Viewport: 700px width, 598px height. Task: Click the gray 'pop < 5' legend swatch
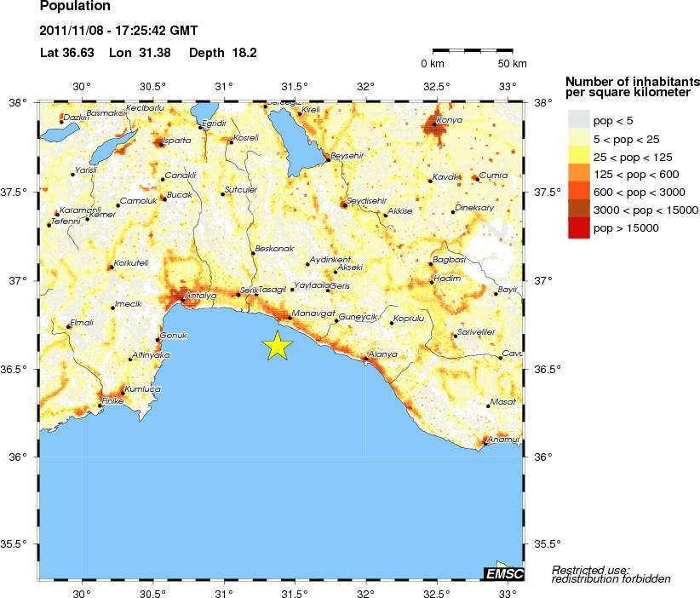578,121
